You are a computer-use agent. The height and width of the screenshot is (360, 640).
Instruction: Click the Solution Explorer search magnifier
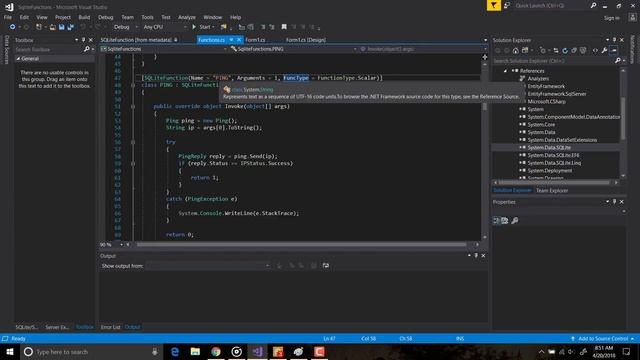(618, 61)
